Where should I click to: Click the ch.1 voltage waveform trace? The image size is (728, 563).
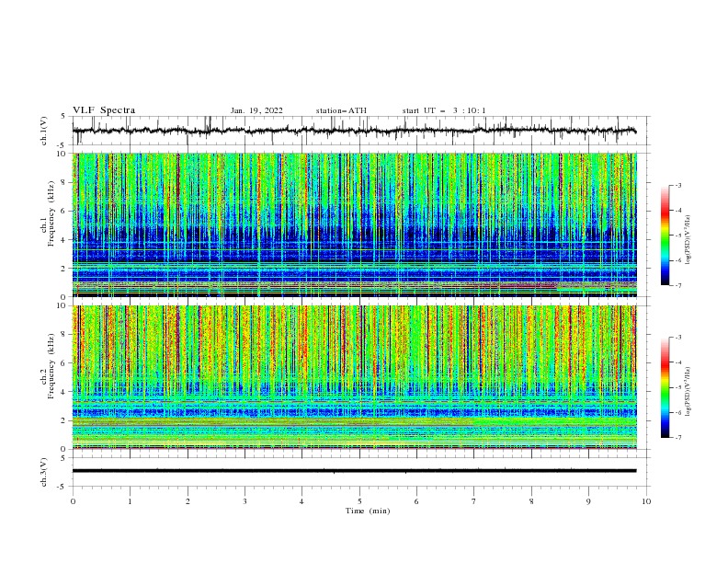pyautogui.click(x=354, y=131)
